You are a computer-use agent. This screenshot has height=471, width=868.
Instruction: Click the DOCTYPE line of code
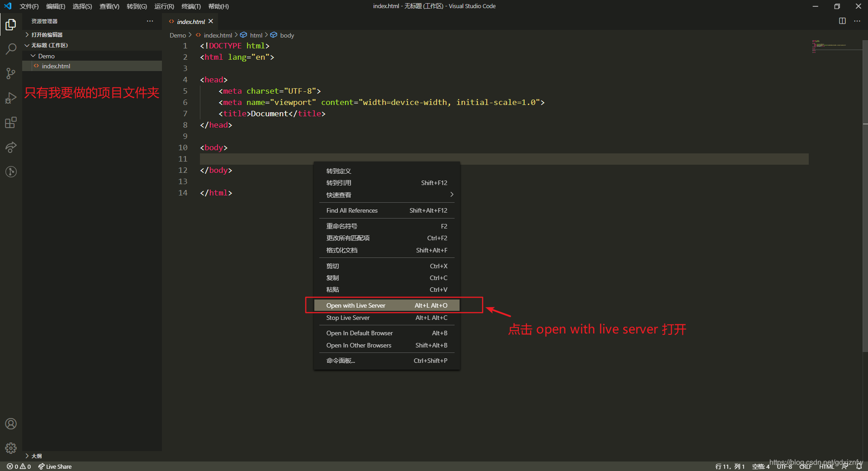click(235, 46)
